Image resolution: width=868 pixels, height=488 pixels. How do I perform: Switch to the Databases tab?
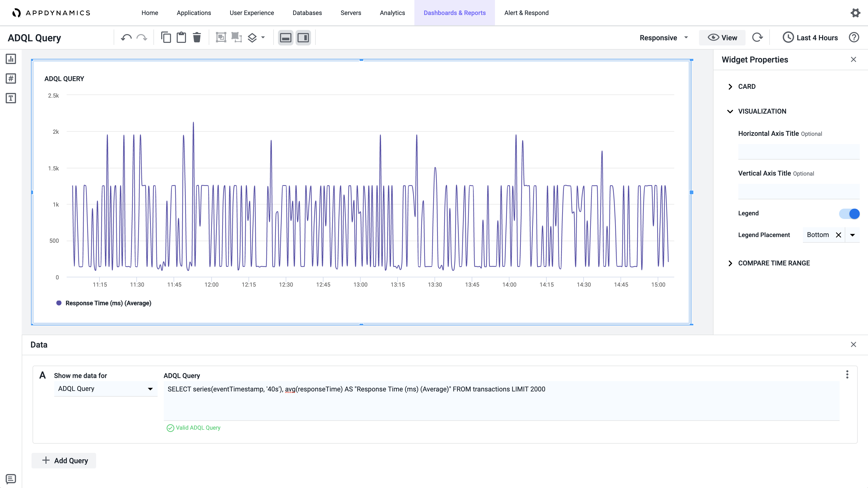pos(307,13)
